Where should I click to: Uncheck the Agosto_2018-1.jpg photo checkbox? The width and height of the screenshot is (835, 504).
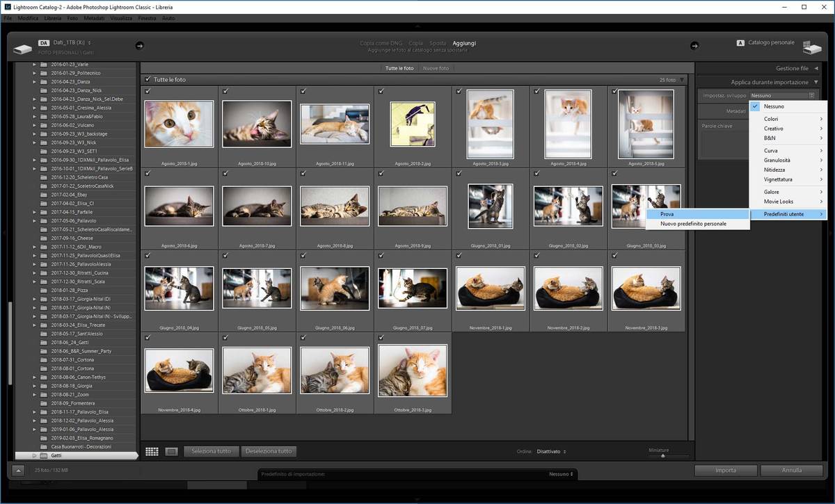pos(148,91)
